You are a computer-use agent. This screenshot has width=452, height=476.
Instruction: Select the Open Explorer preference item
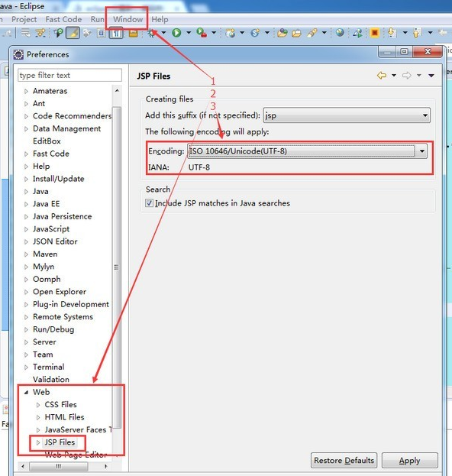tap(60, 292)
